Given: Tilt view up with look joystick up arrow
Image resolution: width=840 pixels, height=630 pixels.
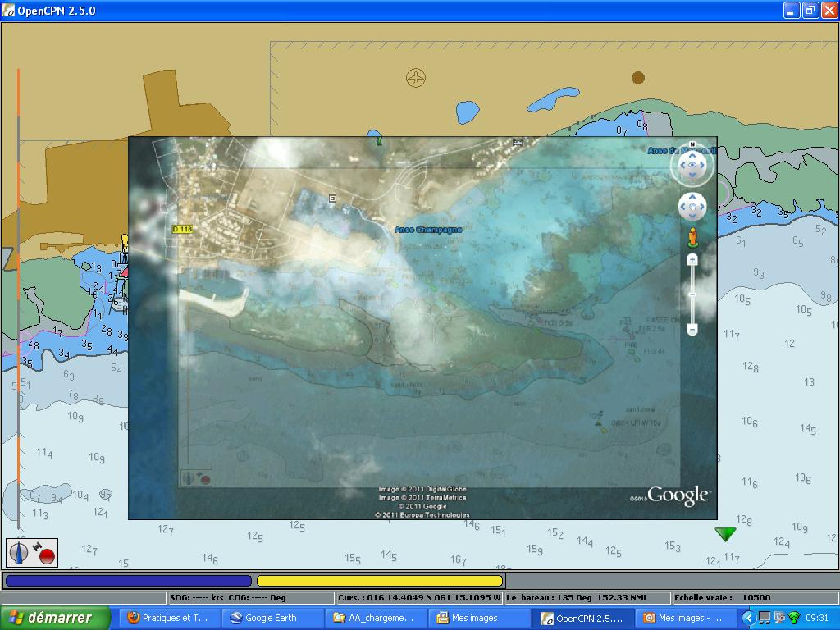Looking at the screenshot, I should click(x=692, y=155).
